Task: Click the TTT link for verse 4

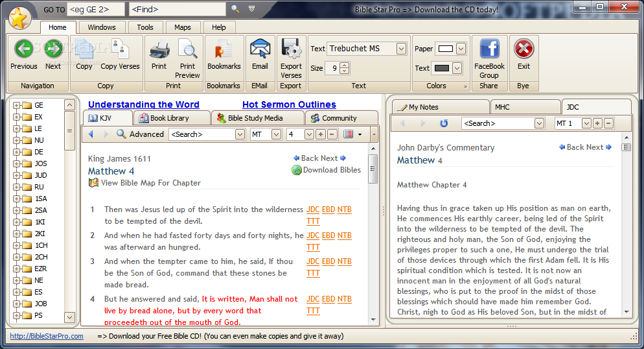Action: pos(313,311)
